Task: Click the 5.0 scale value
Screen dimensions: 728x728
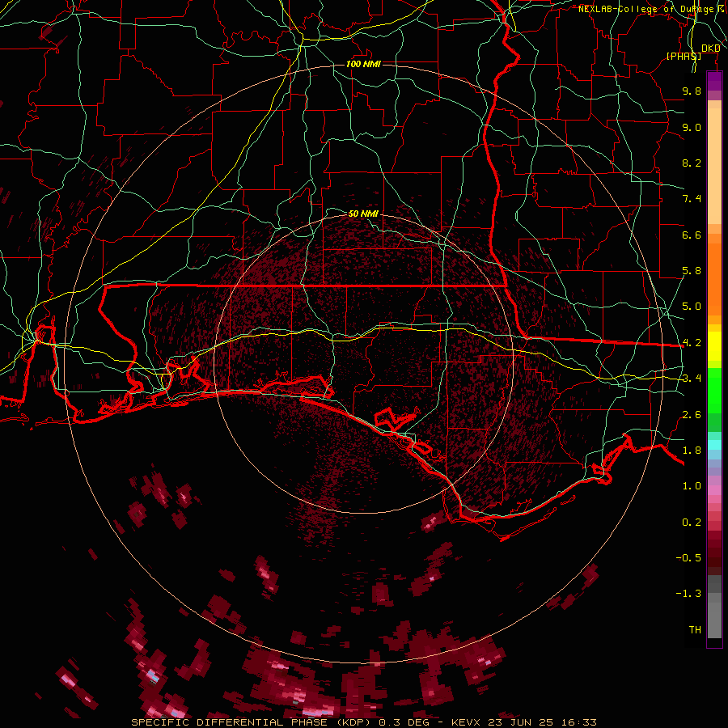Action: (692, 307)
